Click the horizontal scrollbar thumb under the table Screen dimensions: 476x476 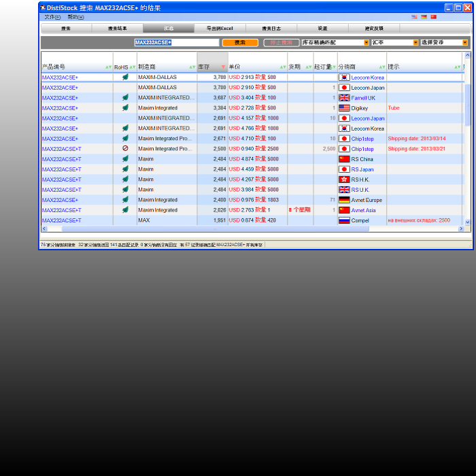pos(216,228)
